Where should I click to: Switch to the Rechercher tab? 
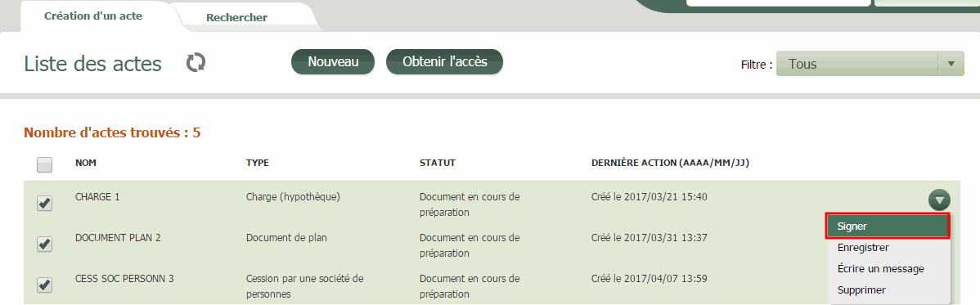pyautogui.click(x=237, y=17)
